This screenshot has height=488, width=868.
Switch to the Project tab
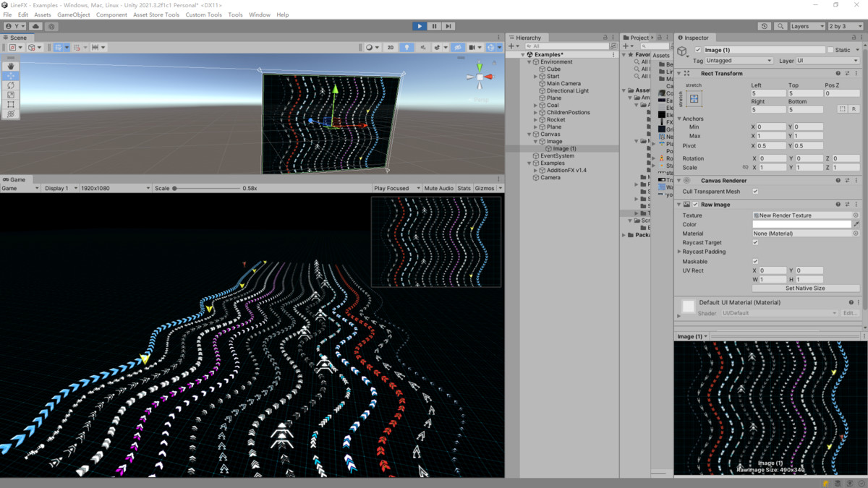tap(639, 38)
